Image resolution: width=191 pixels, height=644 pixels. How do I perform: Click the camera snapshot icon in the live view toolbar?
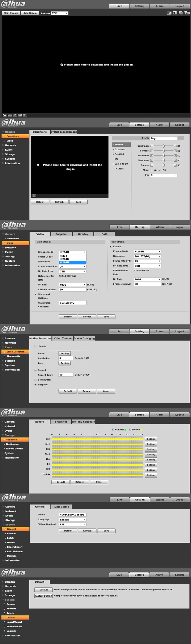pos(175,13)
